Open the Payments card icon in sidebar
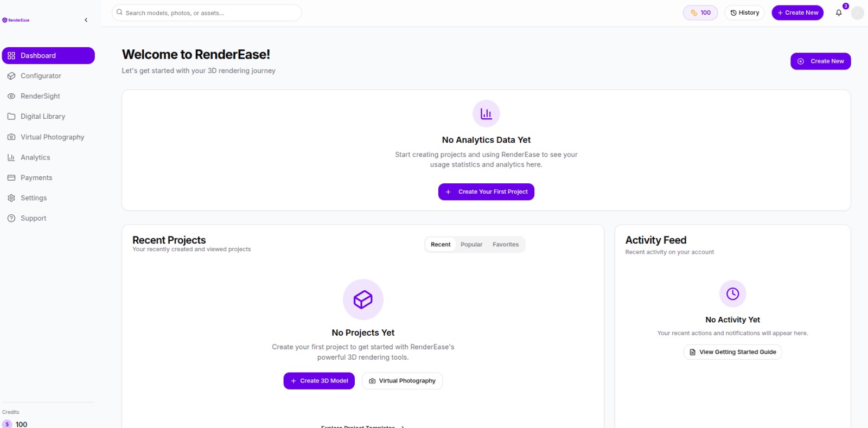868x428 pixels. (11, 178)
